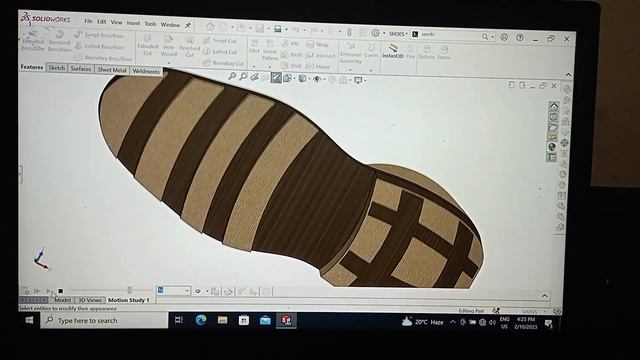Select Swept Cut command
Screen dimensions: 640x360
[220, 40]
